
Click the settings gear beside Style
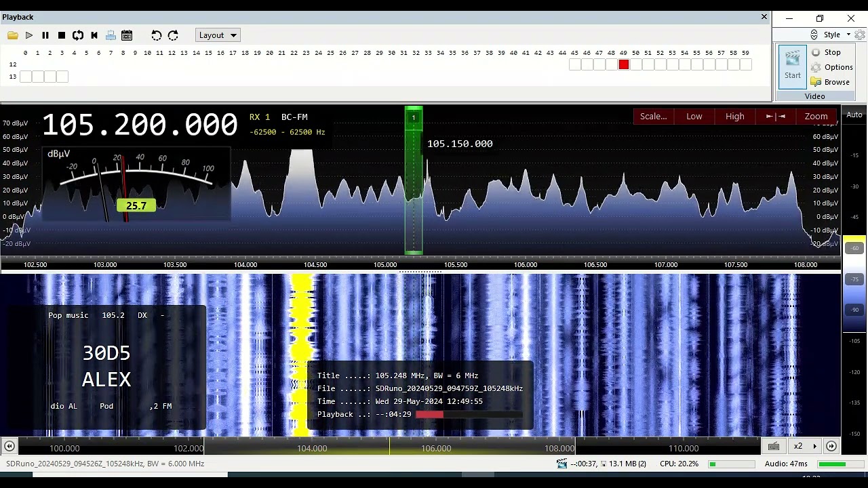[x=860, y=35]
